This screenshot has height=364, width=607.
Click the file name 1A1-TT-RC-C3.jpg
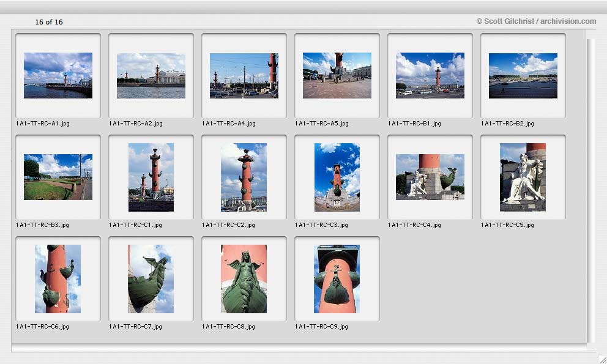tap(321, 225)
